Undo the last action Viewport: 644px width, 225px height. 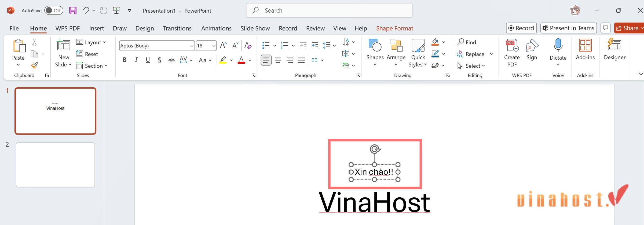(86, 10)
